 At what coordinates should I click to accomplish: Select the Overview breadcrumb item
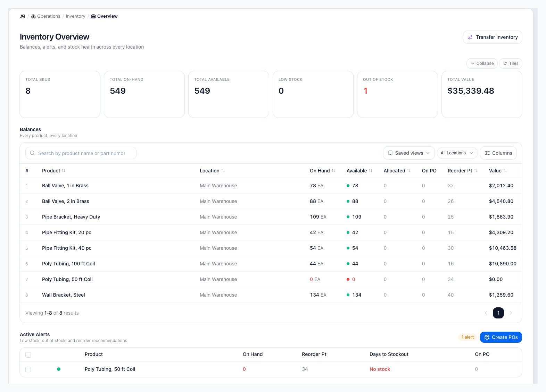coord(104,16)
